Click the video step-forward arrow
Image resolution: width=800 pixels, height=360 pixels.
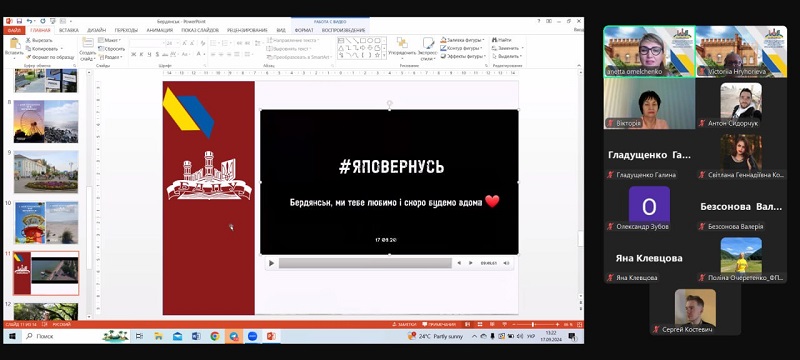pos(470,263)
